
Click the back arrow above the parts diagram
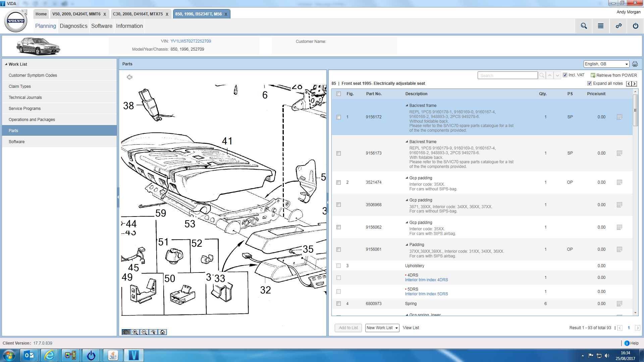tap(129, 77)
